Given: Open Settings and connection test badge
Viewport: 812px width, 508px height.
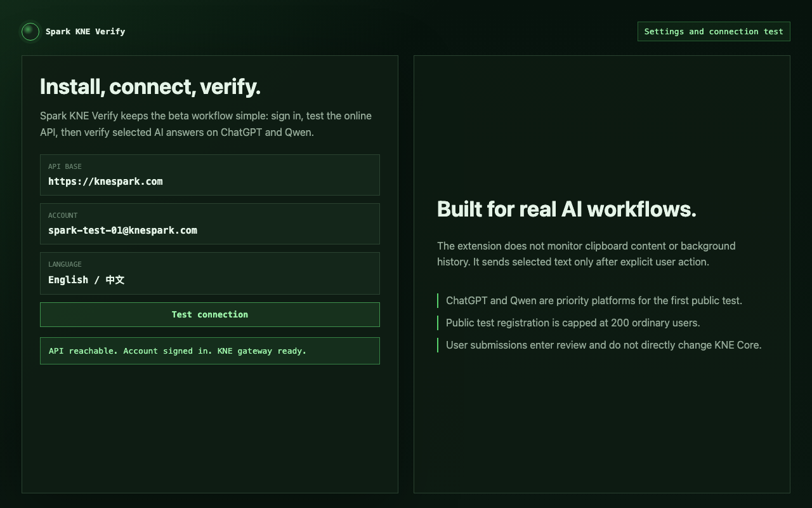Looking at the screenshot, I should [714, 32].
